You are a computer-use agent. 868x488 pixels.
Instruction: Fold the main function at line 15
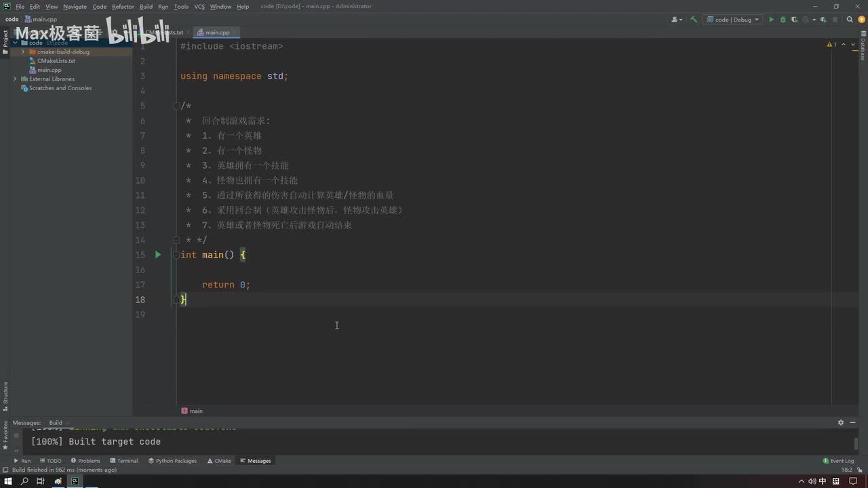pos(176,255)
